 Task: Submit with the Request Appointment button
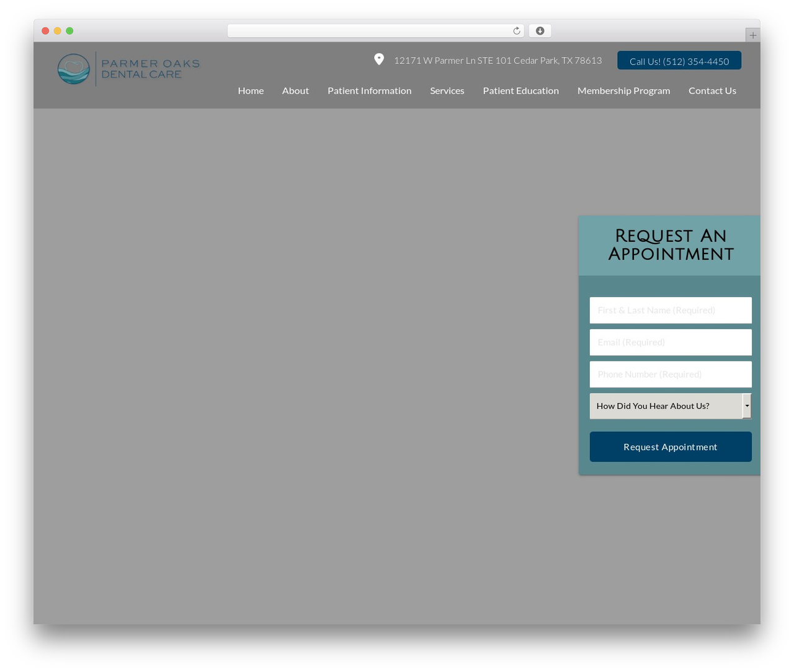coord(671,447)
